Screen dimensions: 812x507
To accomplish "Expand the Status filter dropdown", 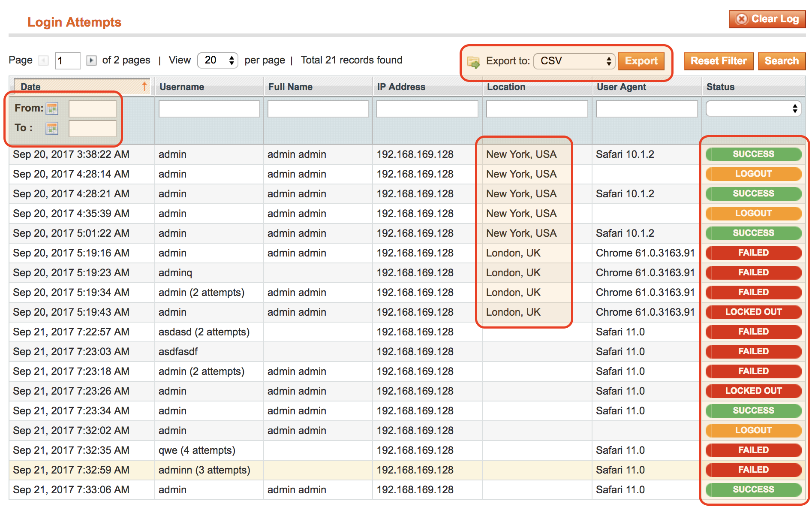I will (x=753, y=109).
